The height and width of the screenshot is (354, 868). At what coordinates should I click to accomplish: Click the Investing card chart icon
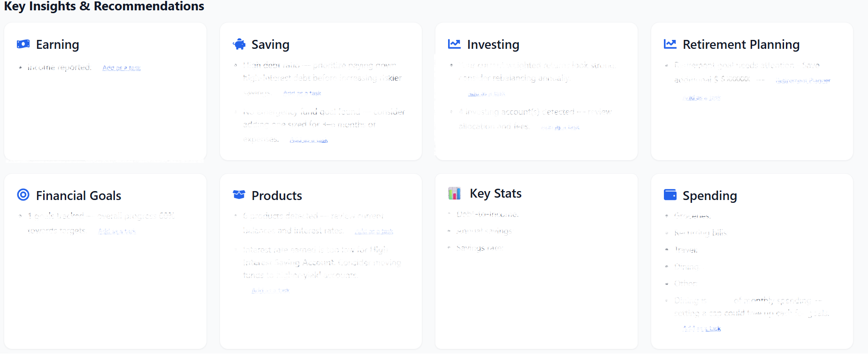point(454,44)
